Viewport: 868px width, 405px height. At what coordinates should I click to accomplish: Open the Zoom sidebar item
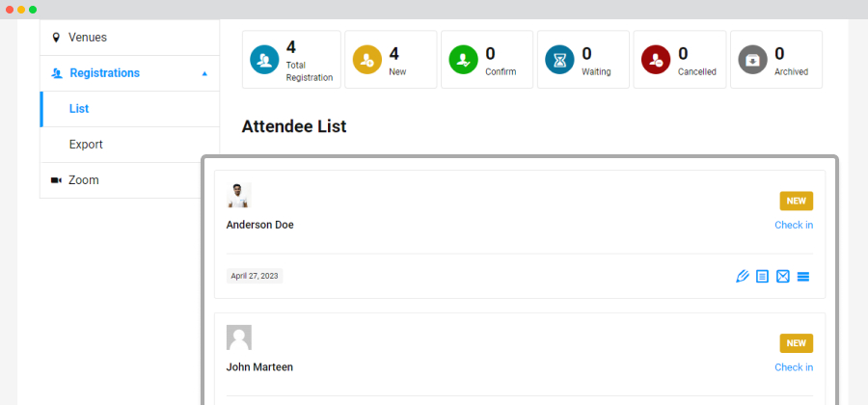coord(129,180)
